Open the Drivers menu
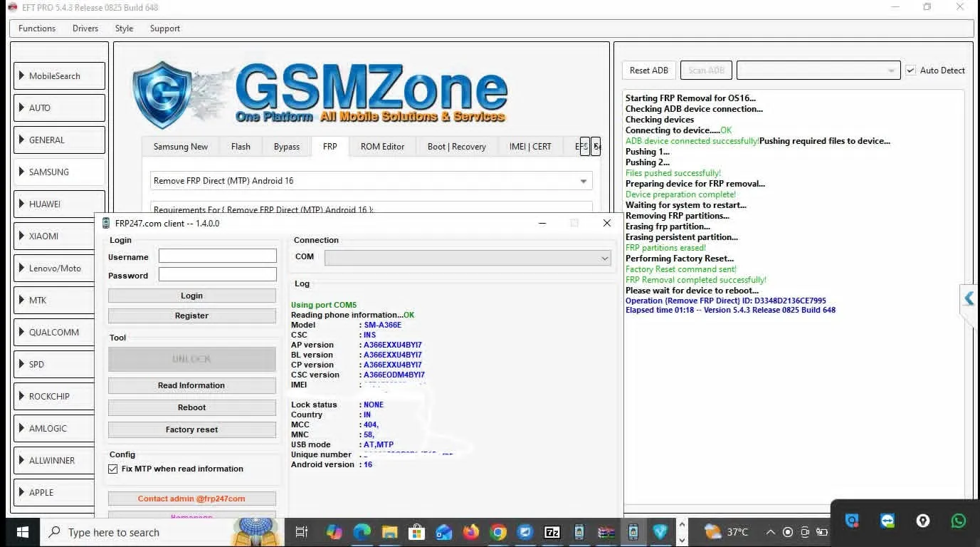Viewport: 980px width, 547px height. (85, 28)
